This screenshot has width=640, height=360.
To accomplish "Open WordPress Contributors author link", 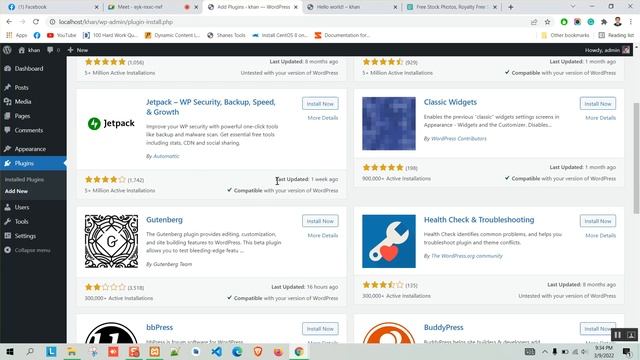I will 459,139.
